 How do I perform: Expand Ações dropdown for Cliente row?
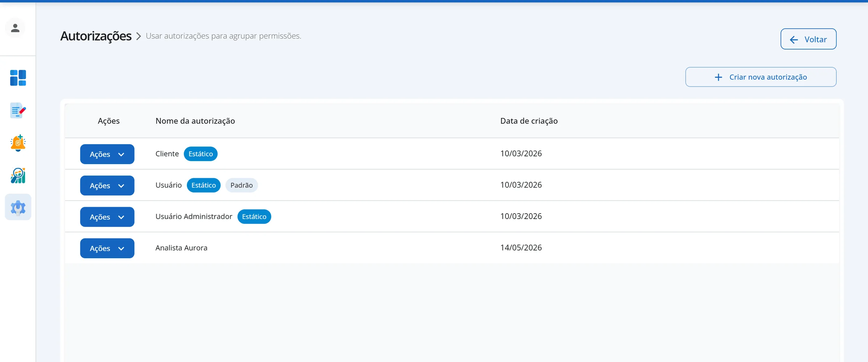coord(107,154)
